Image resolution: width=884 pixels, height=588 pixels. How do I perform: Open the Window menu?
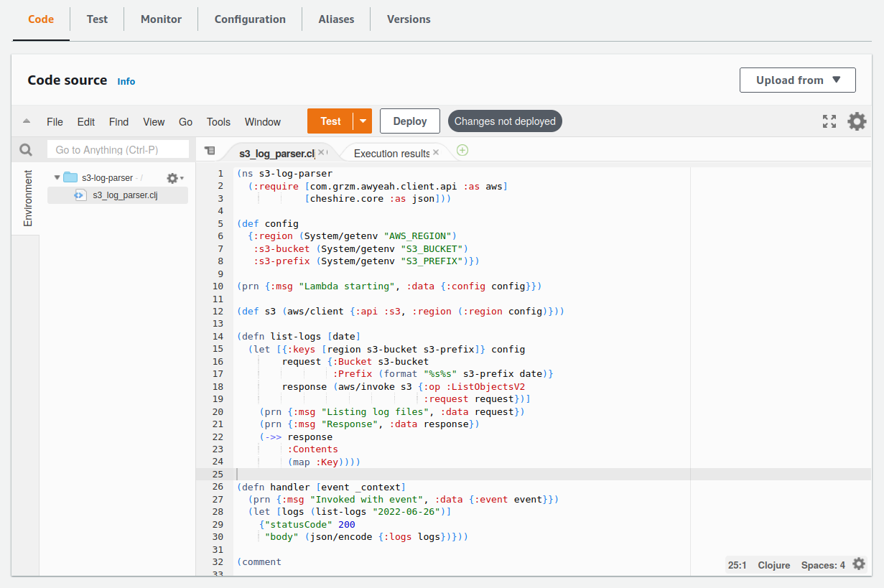click(x=263, y=122)
